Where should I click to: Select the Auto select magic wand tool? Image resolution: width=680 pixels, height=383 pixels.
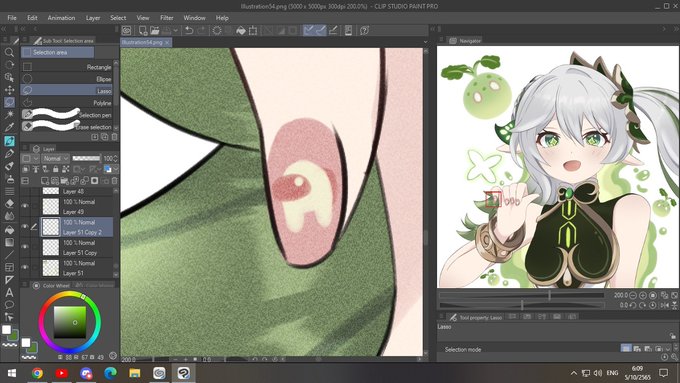click(x=9, y=115)
